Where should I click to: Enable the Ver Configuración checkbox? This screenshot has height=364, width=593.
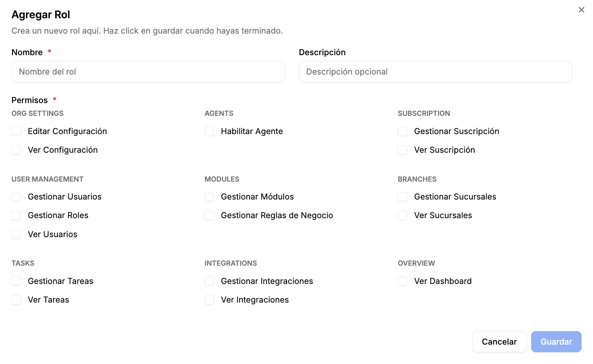point(16,150)
